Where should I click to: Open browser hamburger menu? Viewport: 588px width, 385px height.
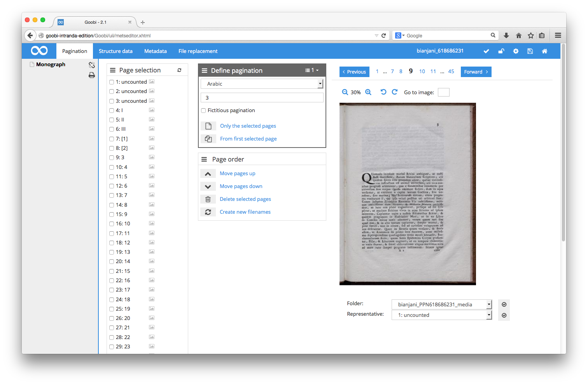coord(558,35)
